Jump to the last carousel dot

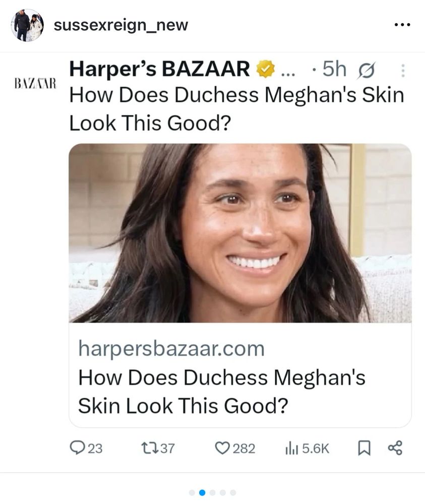(x=233, y=492)
